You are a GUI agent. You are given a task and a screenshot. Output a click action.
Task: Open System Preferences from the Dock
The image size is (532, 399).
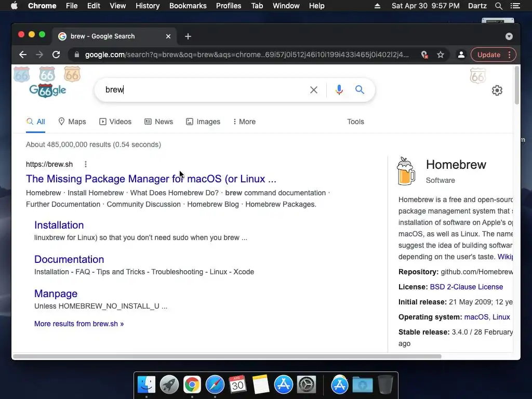click(x=307, y=384)
